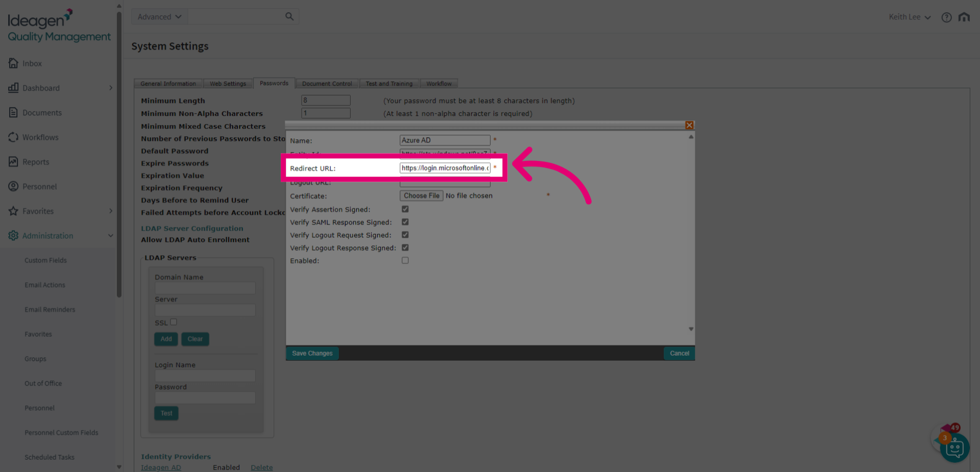This screenshot has height=472, width=980.
Task: Open the Ideagen AD provider link
Action: click(x=161, y=467)
